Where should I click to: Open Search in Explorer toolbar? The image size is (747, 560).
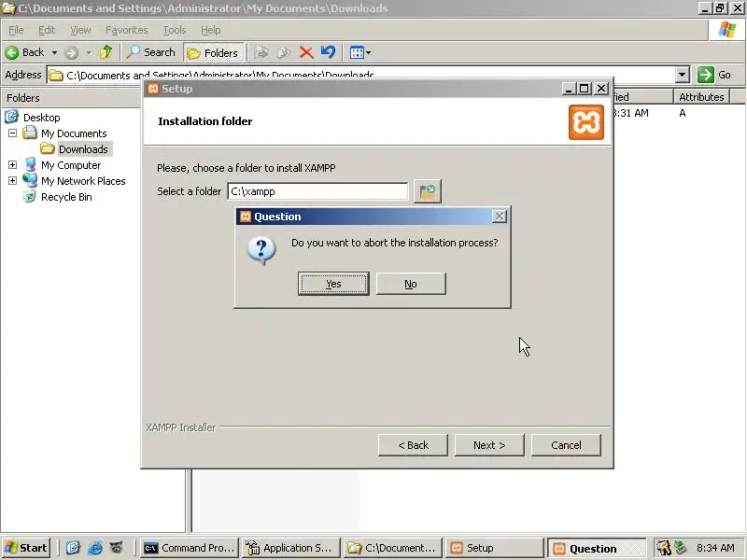(x=151, y=52)
